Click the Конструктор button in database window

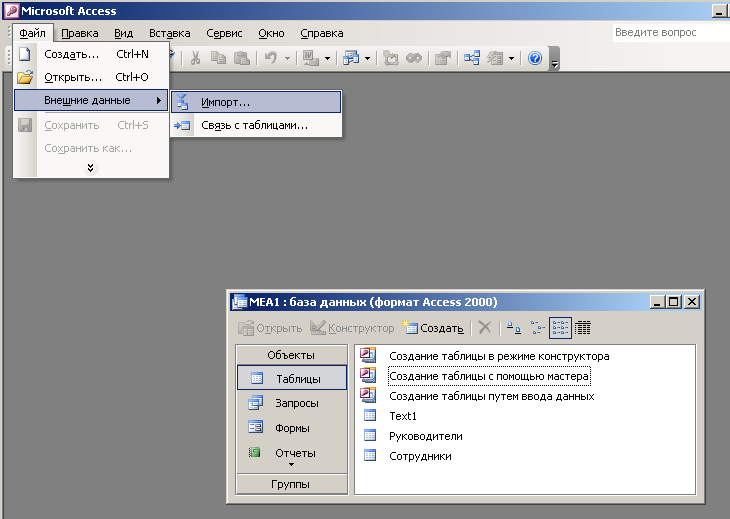352,328
